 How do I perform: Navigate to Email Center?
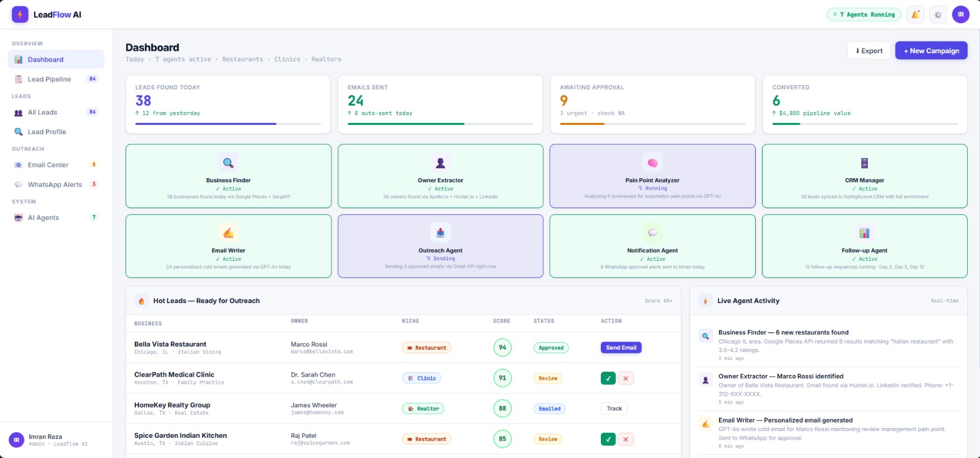[x=56, y=165]
